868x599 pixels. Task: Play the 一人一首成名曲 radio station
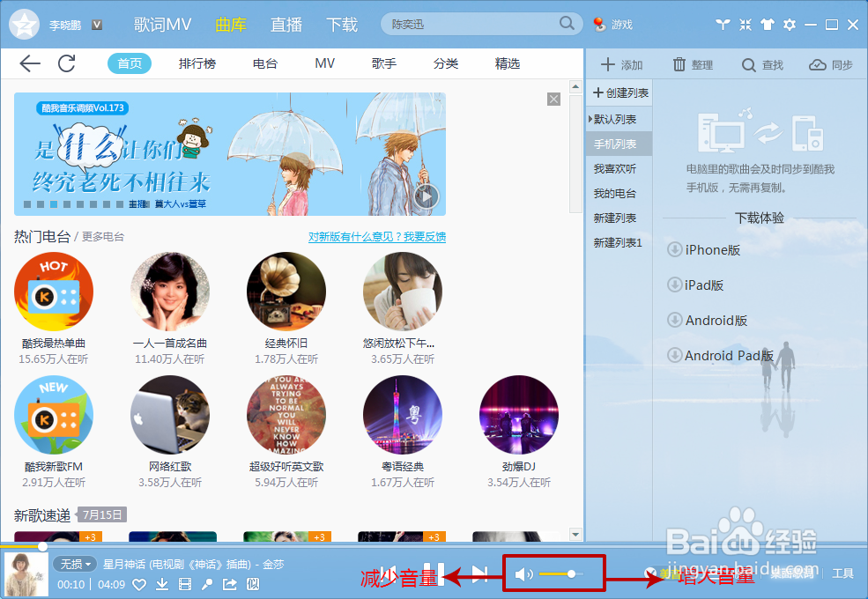(170, 292)
